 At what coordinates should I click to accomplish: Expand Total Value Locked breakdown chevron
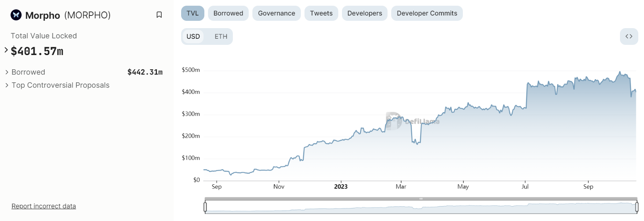[x=6, y=50]
